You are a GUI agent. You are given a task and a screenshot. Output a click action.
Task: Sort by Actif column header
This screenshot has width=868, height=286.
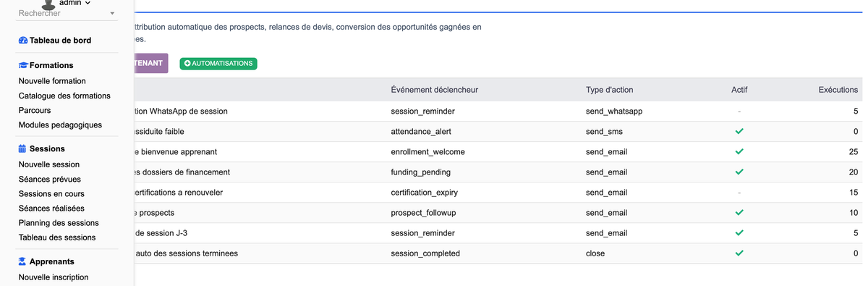pyautogui.click(x=739, y=90)
